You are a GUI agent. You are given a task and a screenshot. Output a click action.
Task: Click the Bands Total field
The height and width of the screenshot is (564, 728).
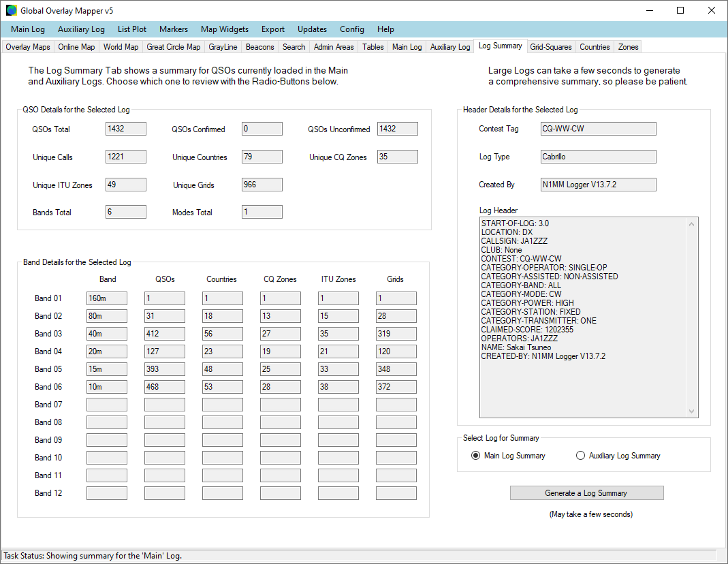[x=126, y=212]
